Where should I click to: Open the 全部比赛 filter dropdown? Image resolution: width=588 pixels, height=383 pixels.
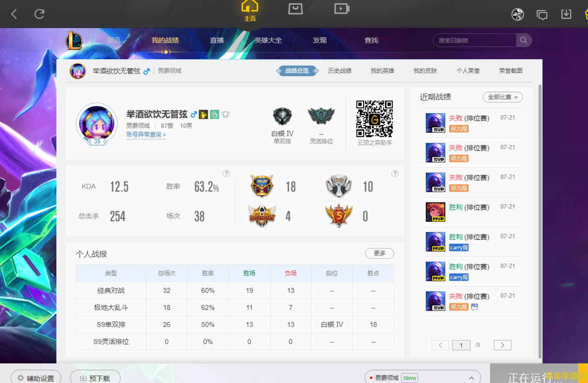(502, 97)
